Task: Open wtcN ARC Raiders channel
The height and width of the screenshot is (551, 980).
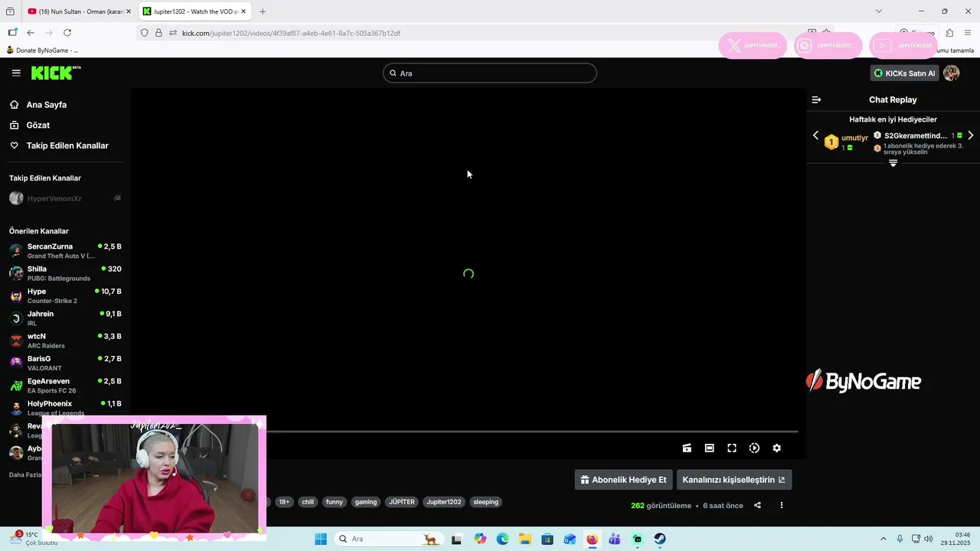Action: 64,341
